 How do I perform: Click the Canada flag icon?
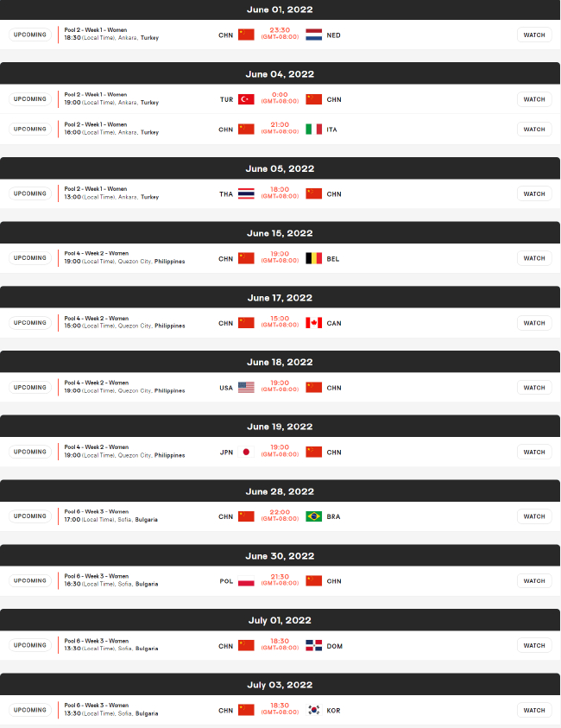(x=313, y=323)
